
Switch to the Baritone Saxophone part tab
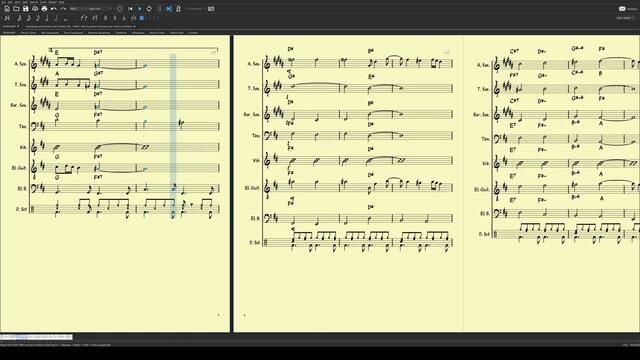point(99,33)
